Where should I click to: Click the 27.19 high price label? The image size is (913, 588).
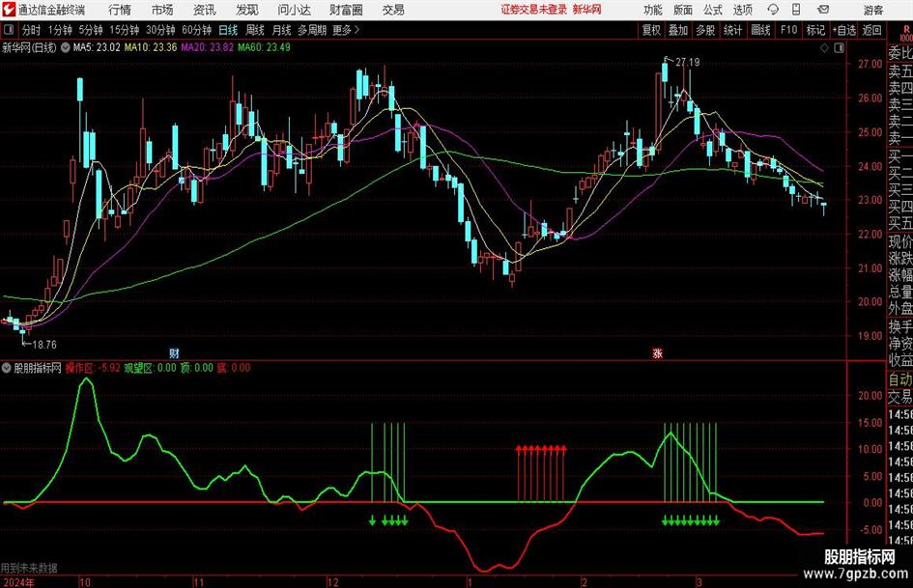[x=688, y=62]
